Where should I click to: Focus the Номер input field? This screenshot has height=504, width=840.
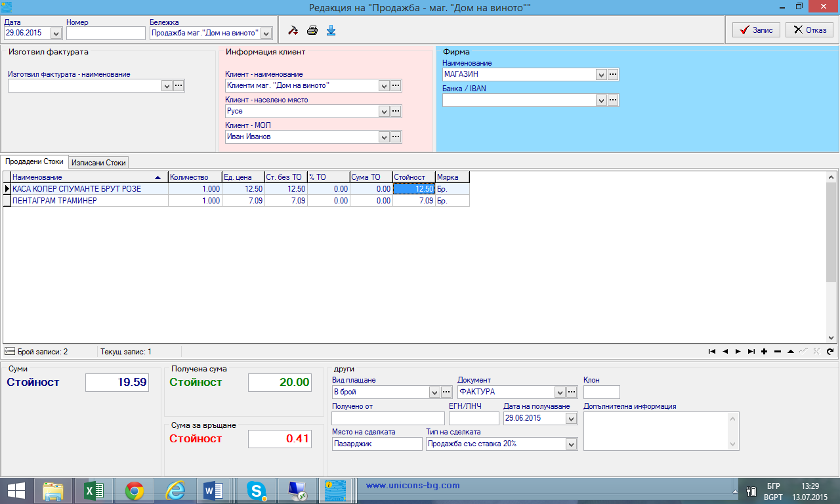point(106,33)
